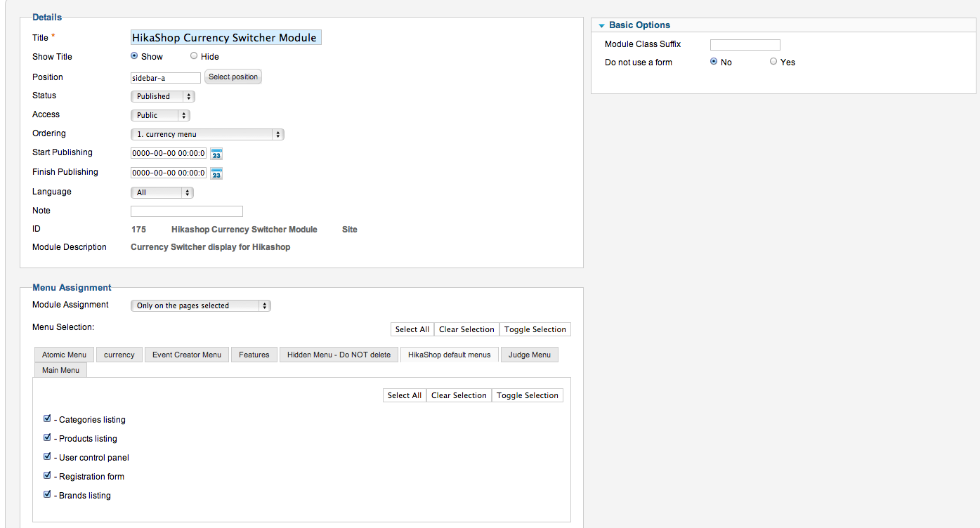
Task: Switch to the currency menu tab
Action: [119, 355]
